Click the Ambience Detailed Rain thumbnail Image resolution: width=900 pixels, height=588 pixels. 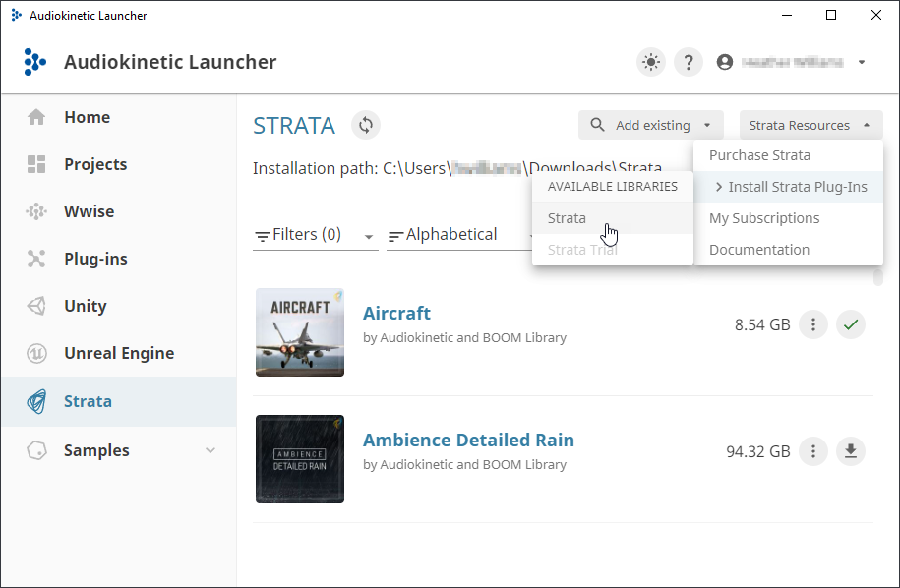pos(300,459)
